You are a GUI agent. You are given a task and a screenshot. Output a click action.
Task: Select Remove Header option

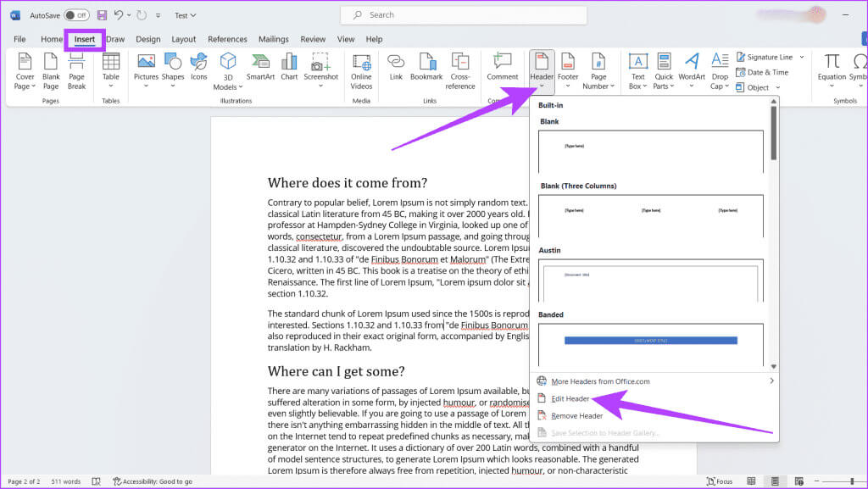coord(576,416)
